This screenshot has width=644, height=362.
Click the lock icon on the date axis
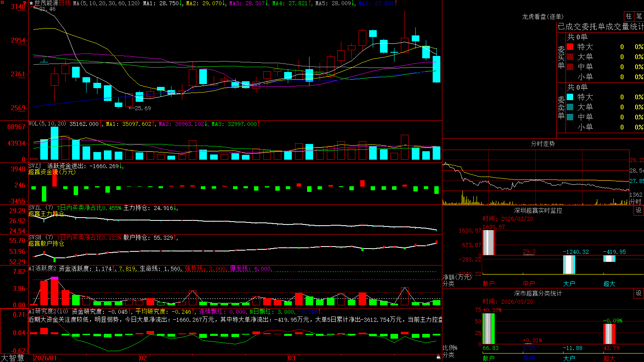[x=438, y=357]
